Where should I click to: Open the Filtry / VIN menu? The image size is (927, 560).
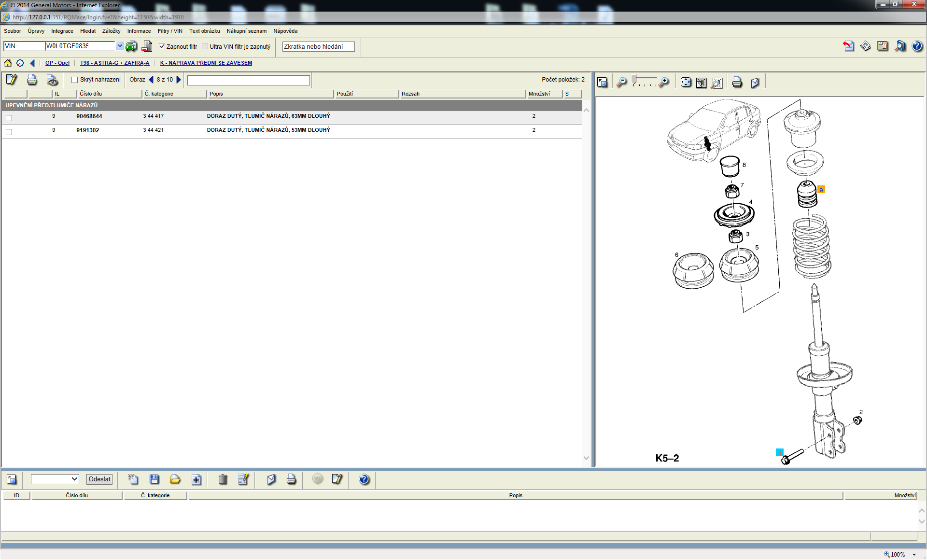point(169,31)
